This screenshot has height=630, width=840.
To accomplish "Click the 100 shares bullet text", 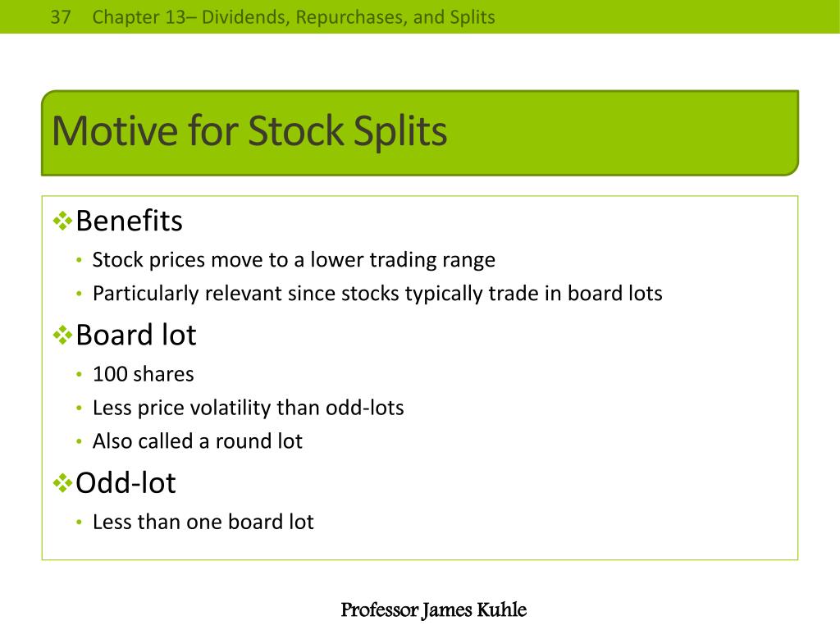I will click(x=143, y=374).
